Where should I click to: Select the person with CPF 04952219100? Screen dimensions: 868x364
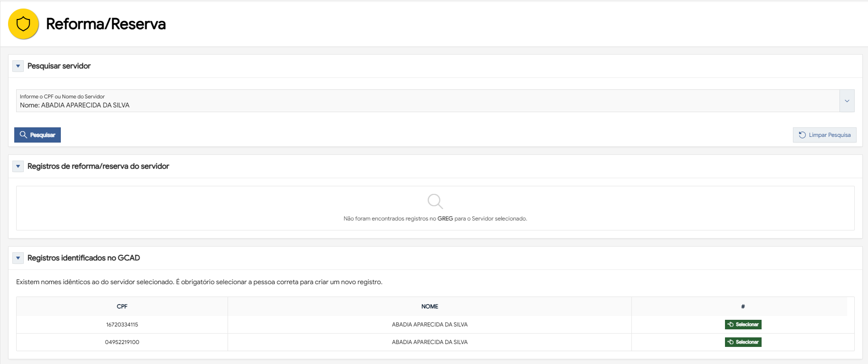(743, 342)
